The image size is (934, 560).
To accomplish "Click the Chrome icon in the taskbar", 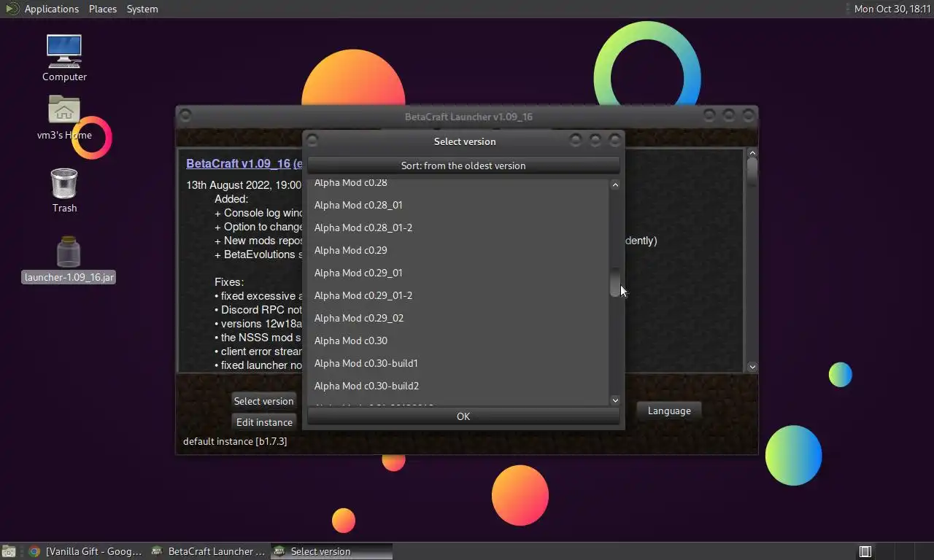I will (x=34, y=551).
